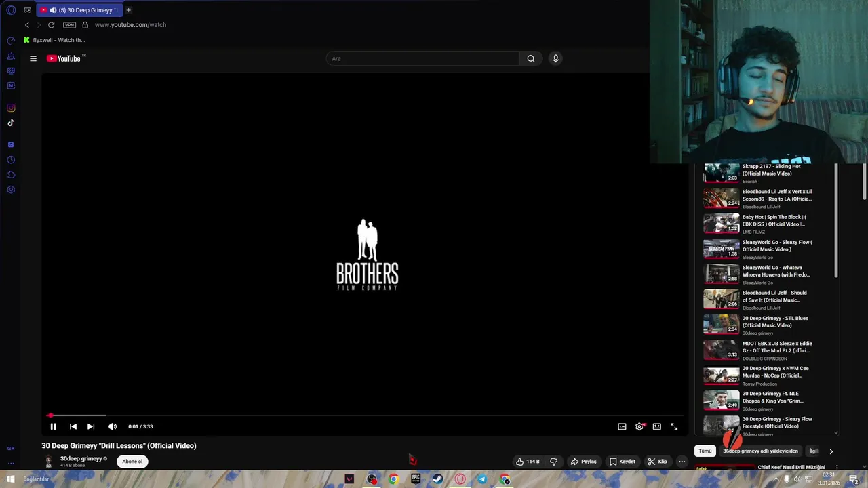Open Steam from Windows taskbar
Viewport: 868px width, 488px height.
438,479
